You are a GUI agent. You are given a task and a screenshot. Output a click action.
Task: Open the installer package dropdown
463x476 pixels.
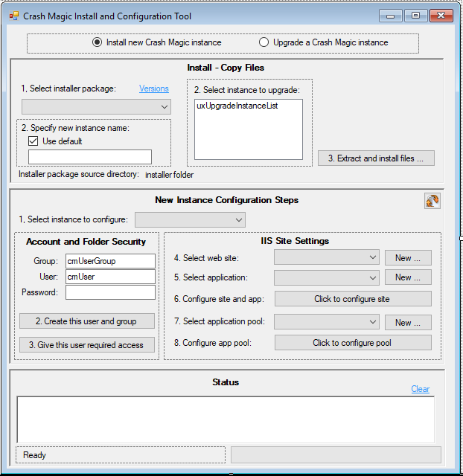click(96, 107)
